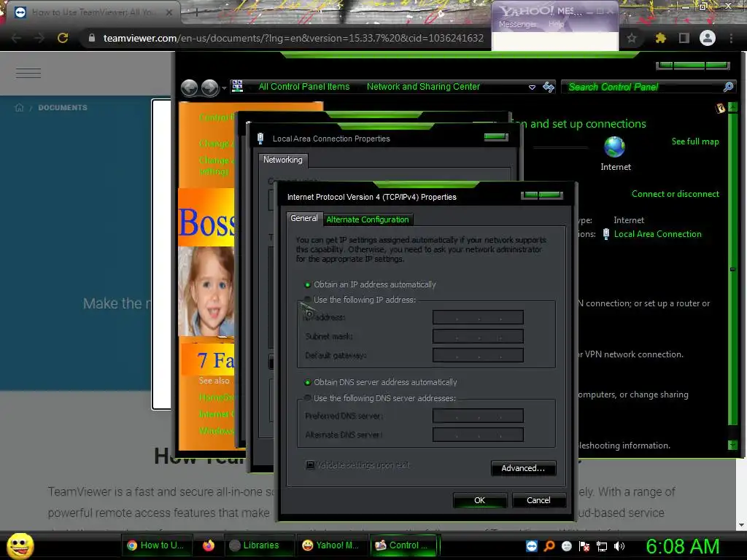Screen dimensions: 747x560
Task: Click Alternate DNS server field
Action: (x=478, y=435)
